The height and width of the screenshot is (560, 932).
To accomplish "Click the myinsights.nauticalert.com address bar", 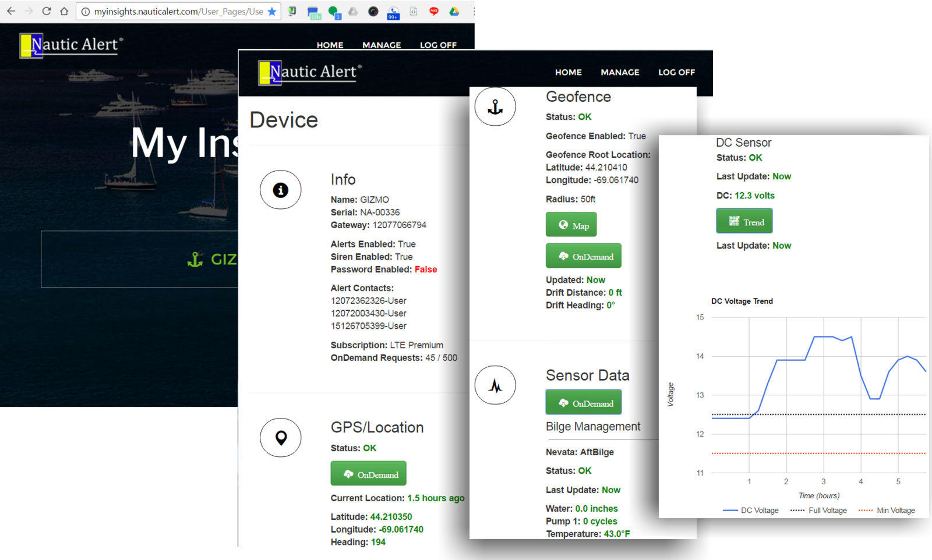I will pyautogui.click(x=178, y=12).
